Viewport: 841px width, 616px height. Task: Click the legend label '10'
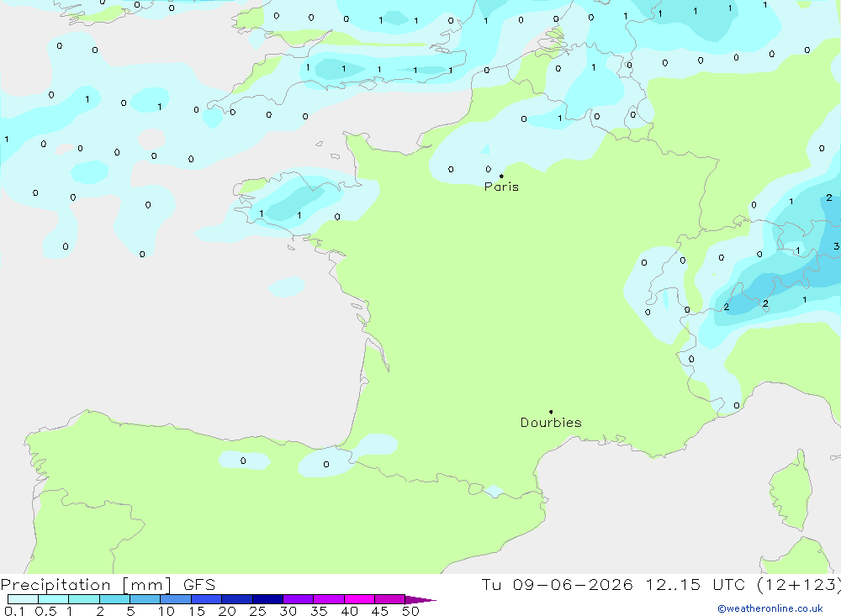(167, 611)
